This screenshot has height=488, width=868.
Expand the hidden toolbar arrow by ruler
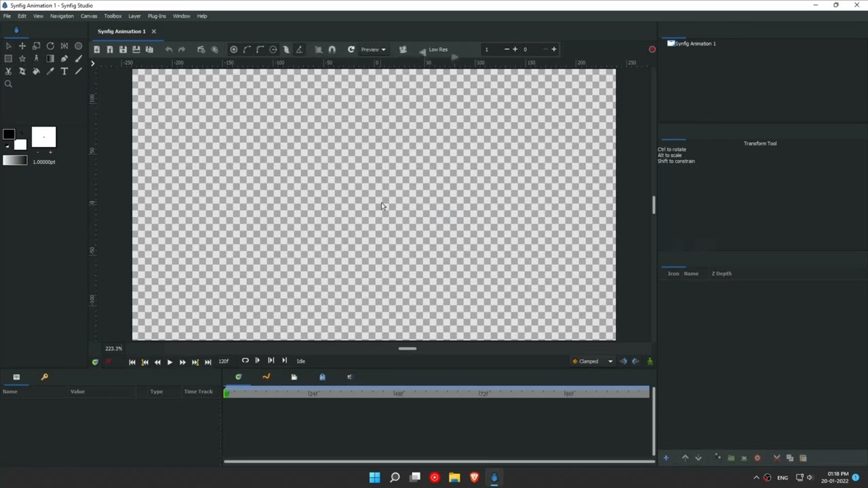[x=93, y=63]
